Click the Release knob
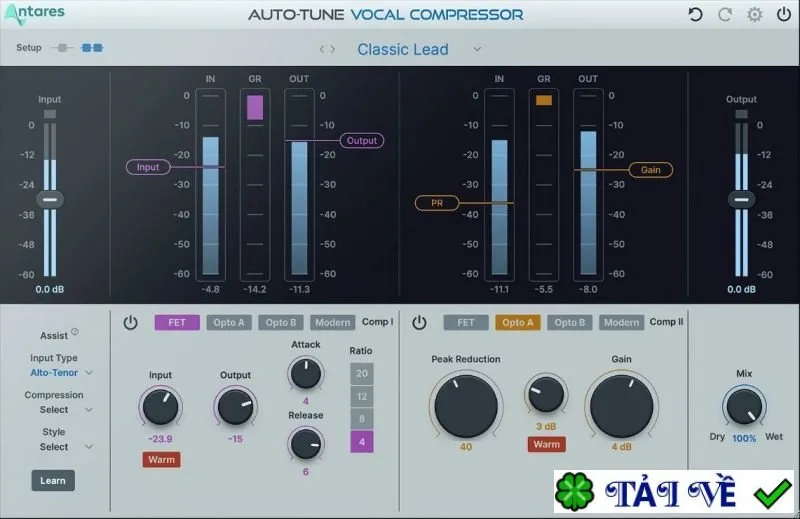This screenshot has width=800, height=519. [306, 443]
